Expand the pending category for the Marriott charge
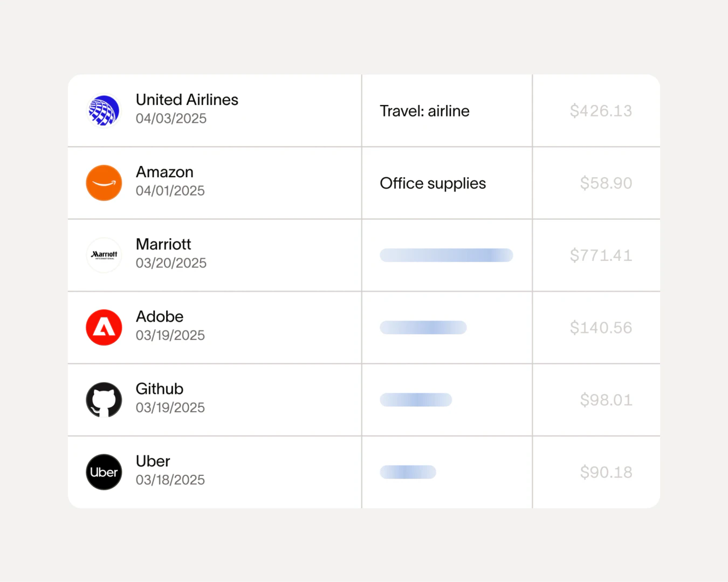728x582 pixels. [x=446, y=255]
